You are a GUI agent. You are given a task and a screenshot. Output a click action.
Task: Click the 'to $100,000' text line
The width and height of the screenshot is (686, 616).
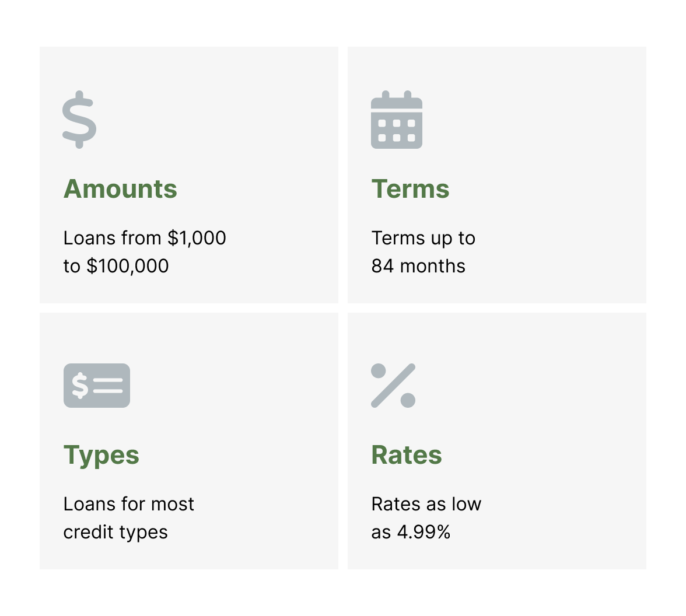[116, 266]
